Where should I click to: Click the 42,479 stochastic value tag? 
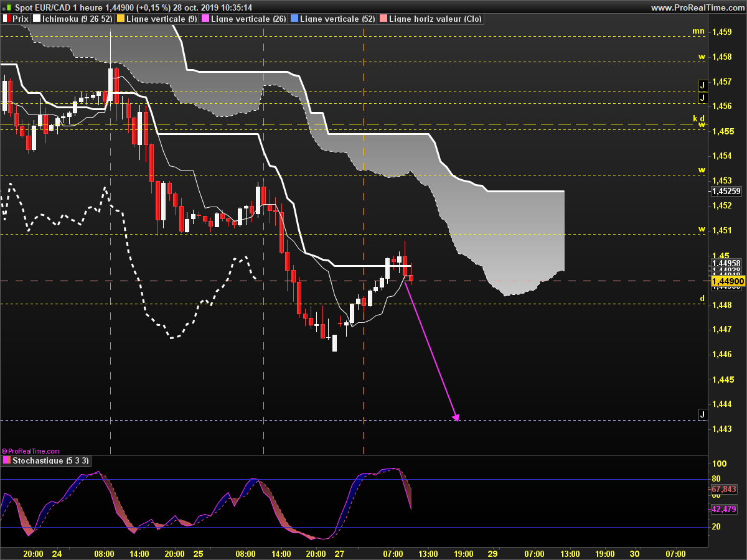pyautogui.click(x=724, y=509)
